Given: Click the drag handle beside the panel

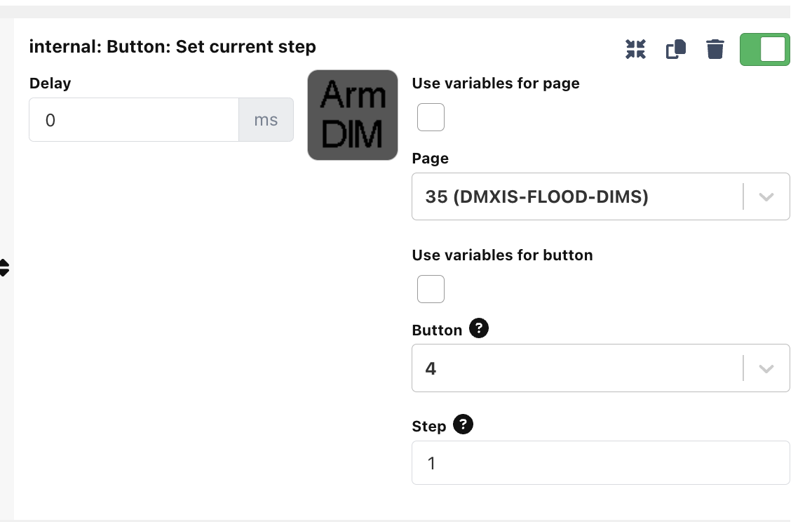Looking at the screenshot, I should click(x=4, y=267).
